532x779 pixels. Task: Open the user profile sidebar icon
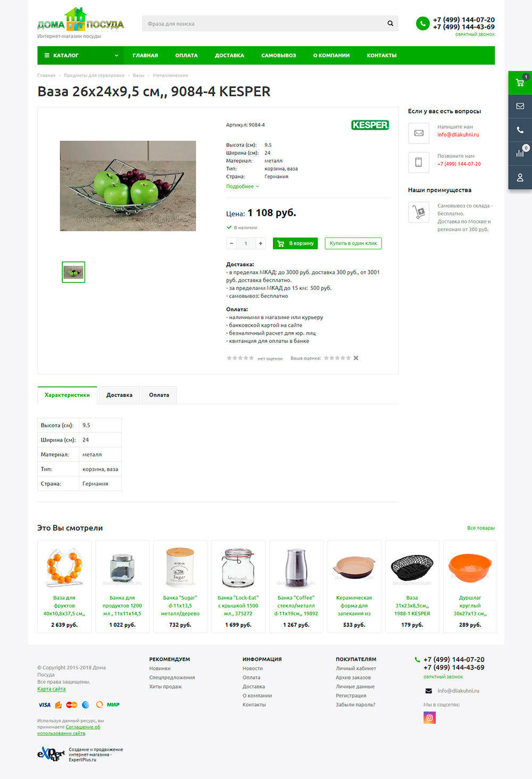tap(520, 177)
